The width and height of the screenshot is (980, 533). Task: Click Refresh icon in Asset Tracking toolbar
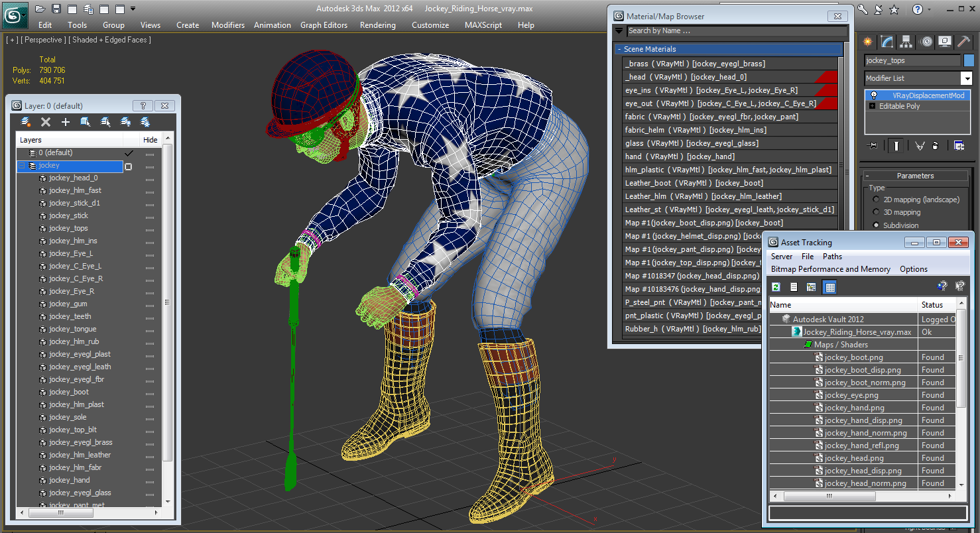(x=776, y=286)
